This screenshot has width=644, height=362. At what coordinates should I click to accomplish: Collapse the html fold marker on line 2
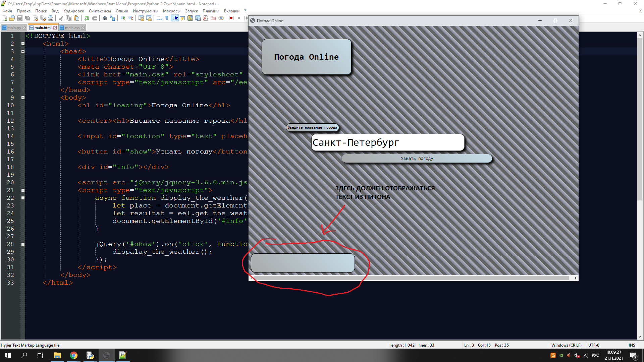(x=23, y=44)
